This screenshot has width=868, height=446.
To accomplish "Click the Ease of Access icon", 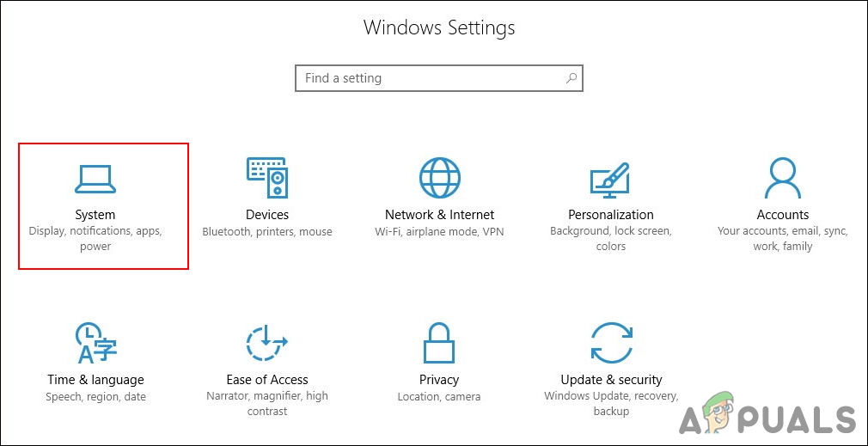I will [x=267, y=344].
